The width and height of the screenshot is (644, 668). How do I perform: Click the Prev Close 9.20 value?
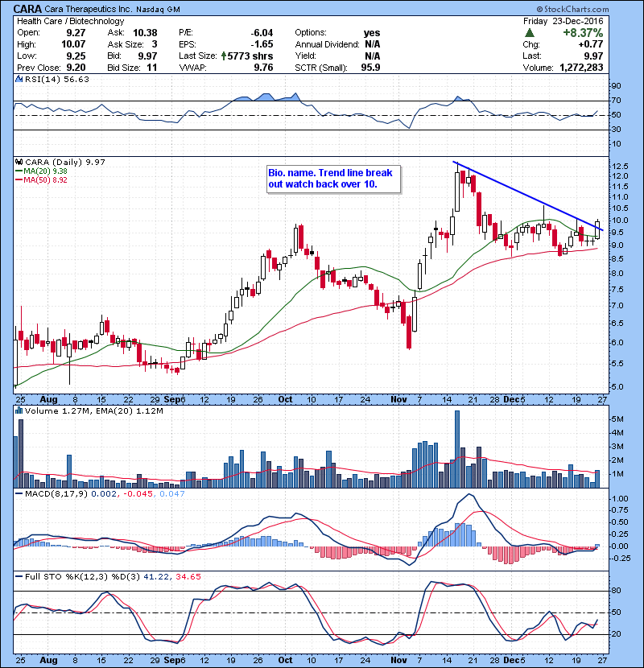(76, 68)
